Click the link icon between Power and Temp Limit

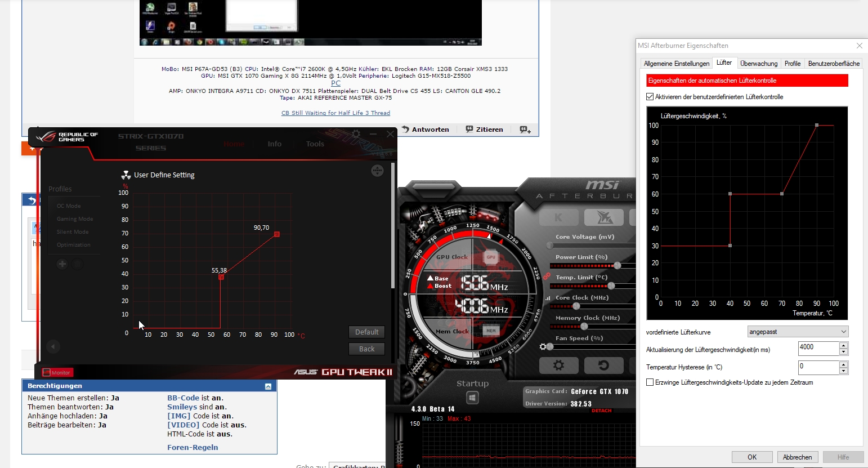point(547,276)
